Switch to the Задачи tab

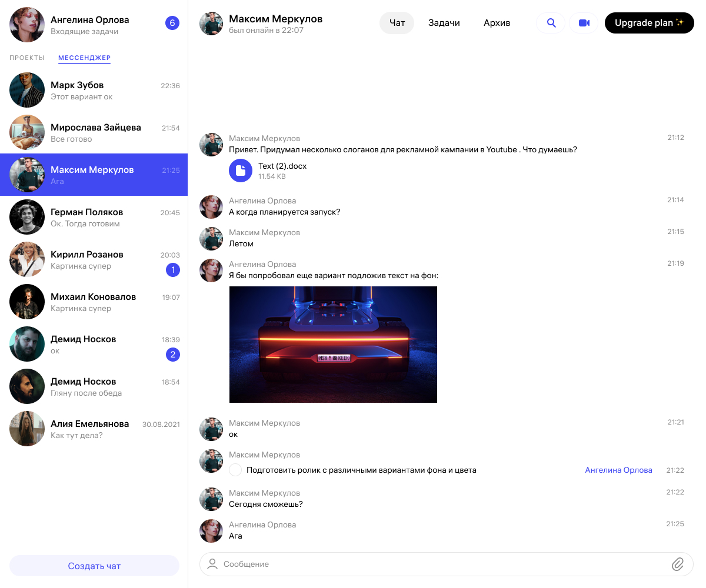pos(444,23)
